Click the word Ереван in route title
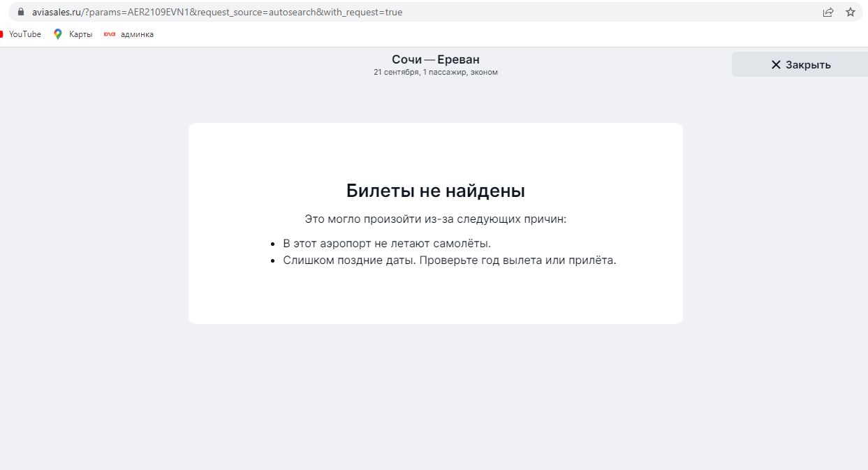 (459, 59)
